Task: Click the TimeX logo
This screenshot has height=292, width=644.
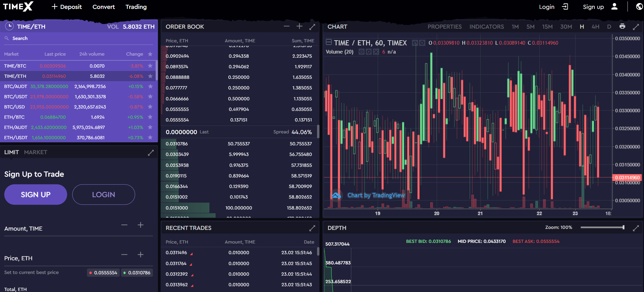Action: [x=18, y=6]
